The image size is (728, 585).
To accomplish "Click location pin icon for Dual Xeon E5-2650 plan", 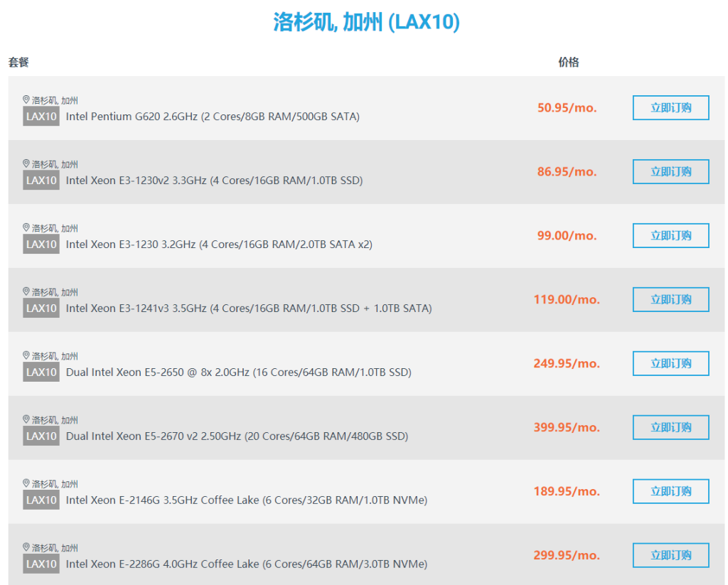I will click(x=26, y=356).
